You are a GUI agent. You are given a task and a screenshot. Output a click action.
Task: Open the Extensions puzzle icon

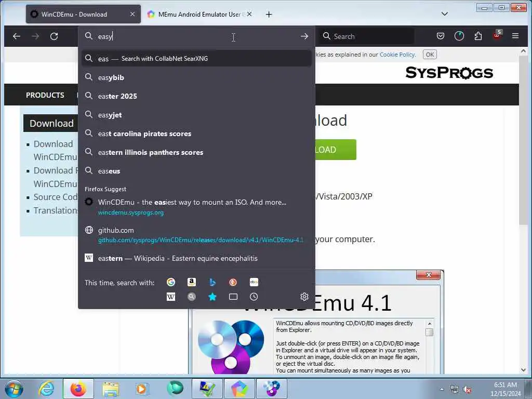pyautogui.click(x=478, y=36)
